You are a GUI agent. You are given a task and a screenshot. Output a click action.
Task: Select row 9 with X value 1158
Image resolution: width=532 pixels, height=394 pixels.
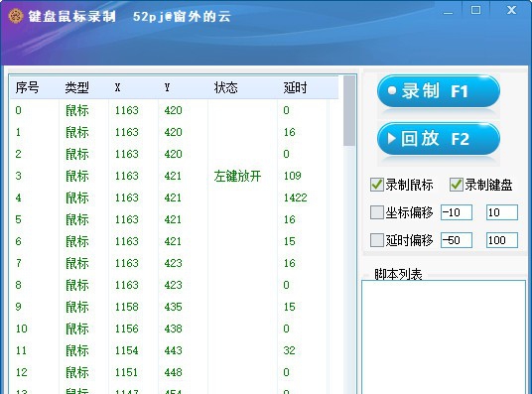click(174, 307)
